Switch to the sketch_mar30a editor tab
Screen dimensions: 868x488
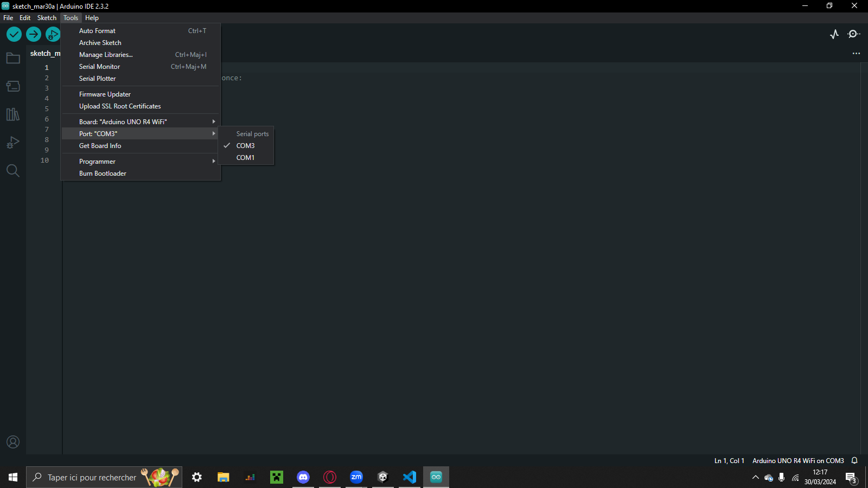[44, 53]
